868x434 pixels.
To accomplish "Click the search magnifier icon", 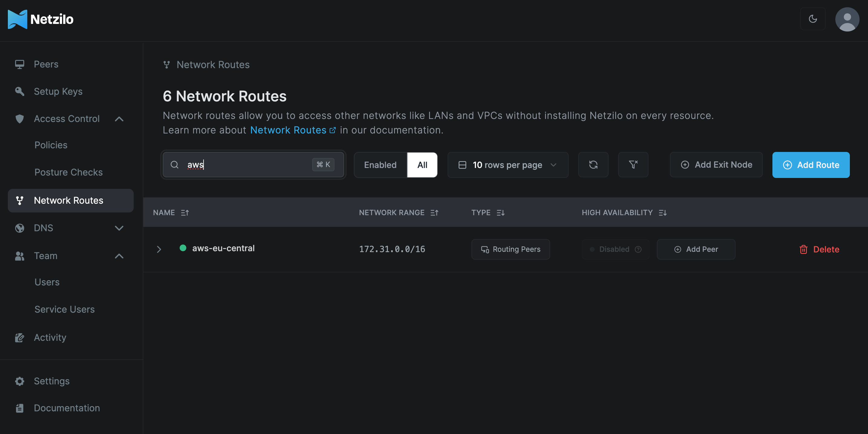I will tap(174, 165).
